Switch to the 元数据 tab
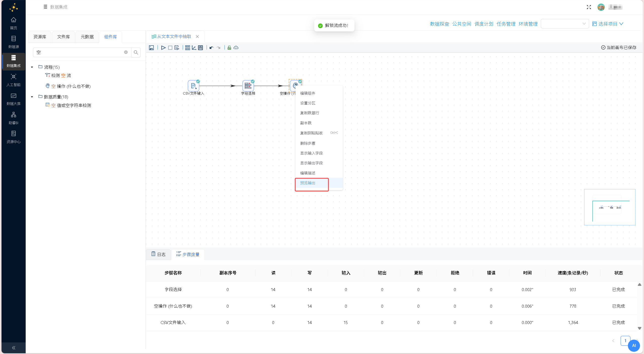The width and height of the screenshot is (644, 354). (87, 37)
